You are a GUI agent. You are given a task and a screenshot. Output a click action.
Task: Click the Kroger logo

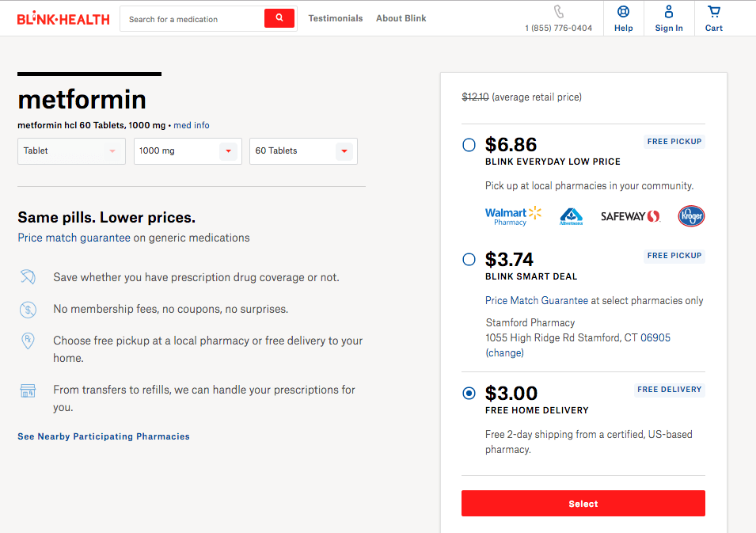pos(691,216)
